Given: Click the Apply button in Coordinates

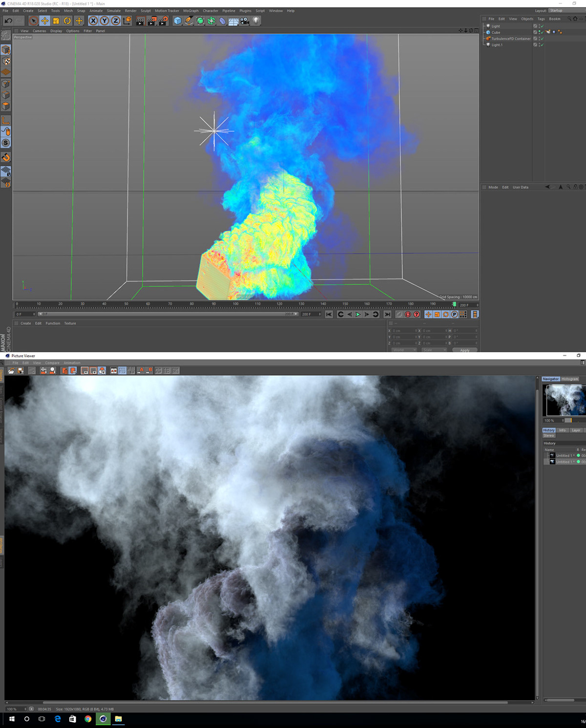Looking at the screenshot, I should 464,350.
